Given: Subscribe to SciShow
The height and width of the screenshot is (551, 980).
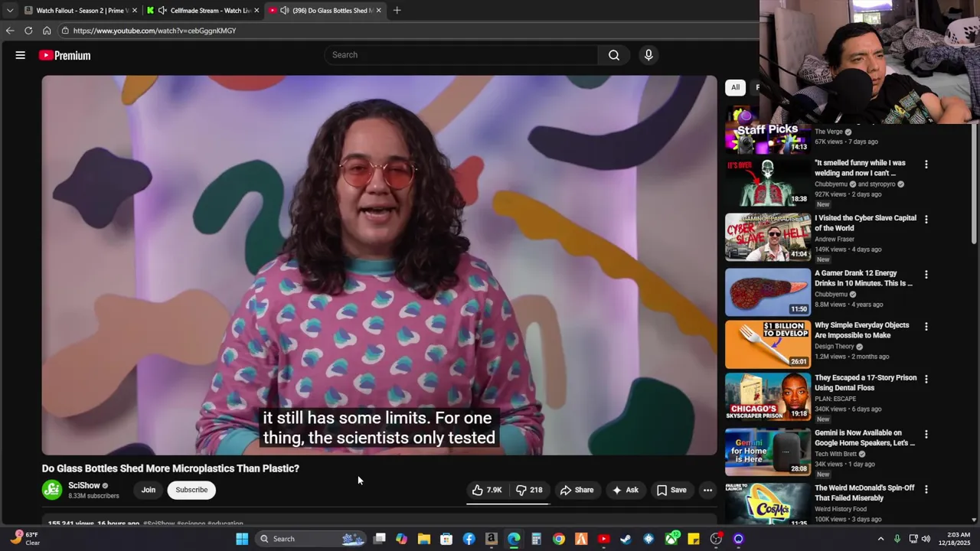Looking at the screenshot, I should [191, 490].
